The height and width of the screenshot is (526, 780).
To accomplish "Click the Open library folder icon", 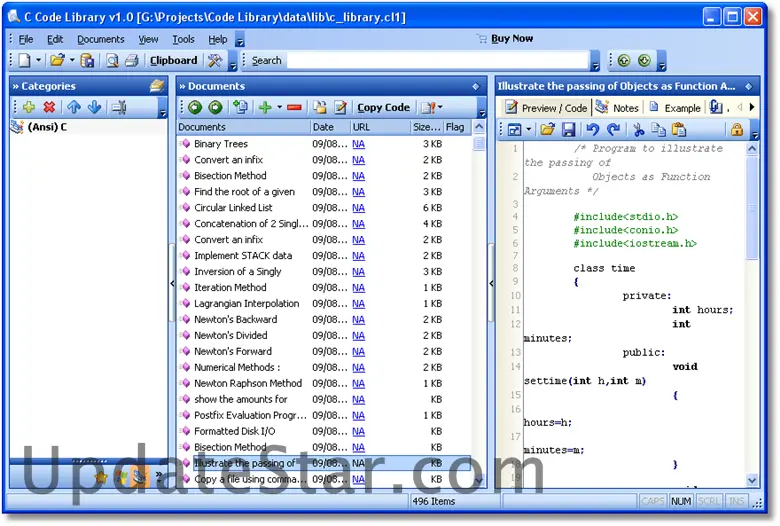I will coord(58,60).
